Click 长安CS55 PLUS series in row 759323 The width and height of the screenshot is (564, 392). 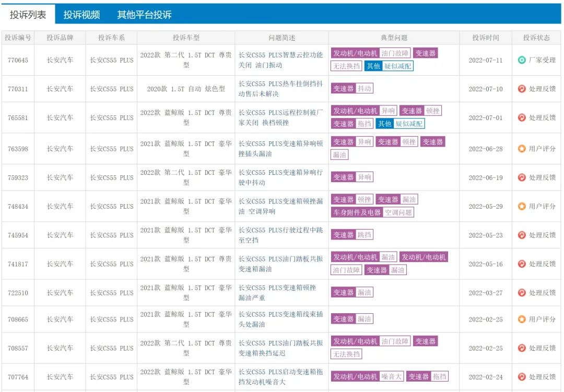[112, 177]
